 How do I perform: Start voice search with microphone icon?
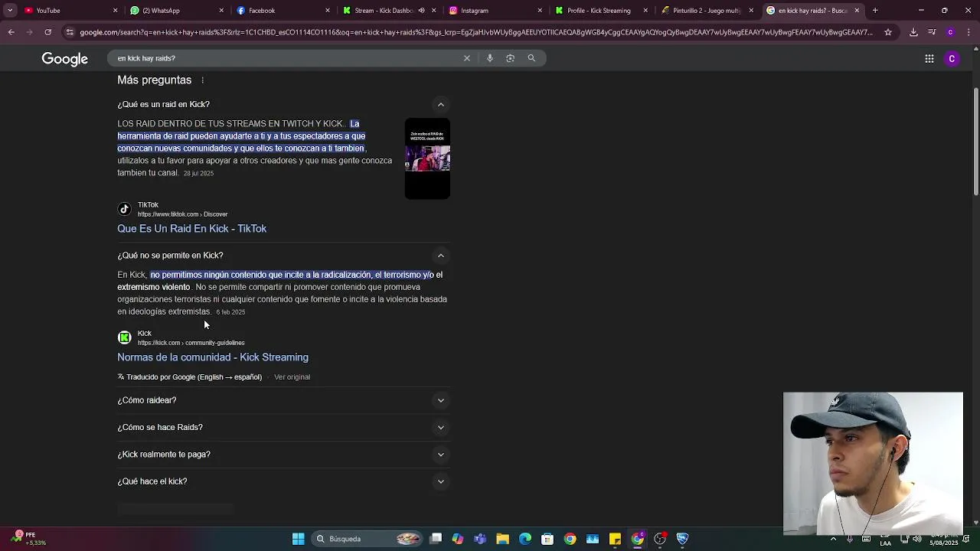[x=490, y=58]
